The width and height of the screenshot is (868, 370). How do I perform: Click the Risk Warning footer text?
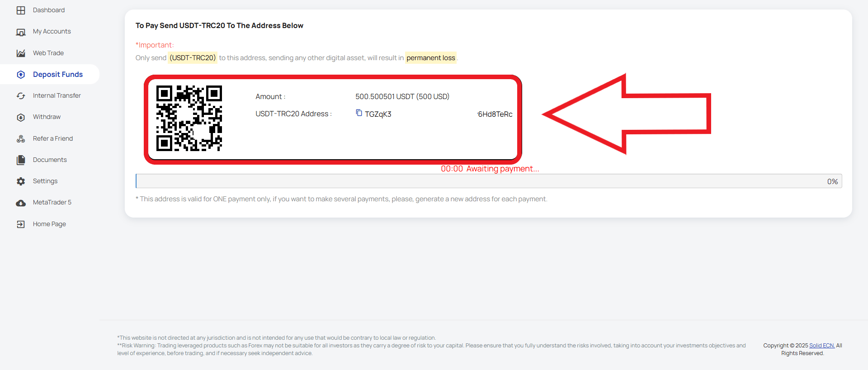tap(431, 349)
